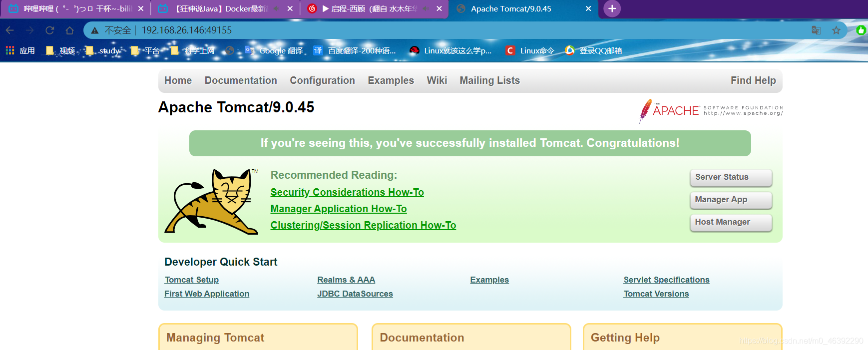Click the Apache Software Foundation logo

(x=711, y=110)
